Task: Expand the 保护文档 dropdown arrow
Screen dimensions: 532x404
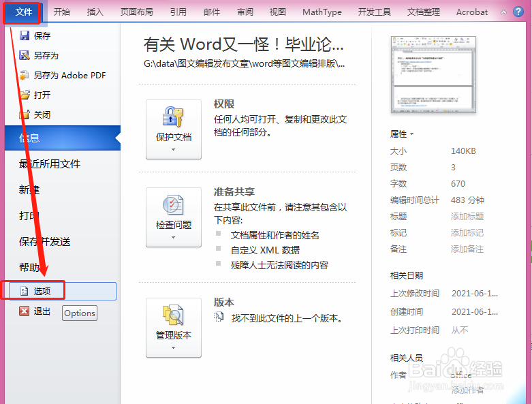Action: (174, 150)
